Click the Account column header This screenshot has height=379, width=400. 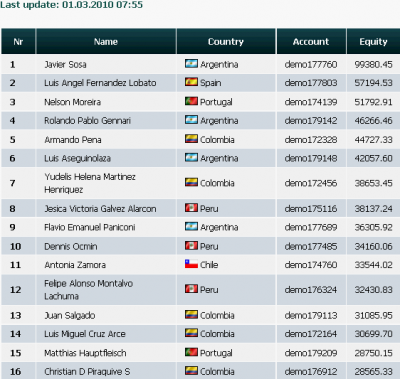(311, 41)
